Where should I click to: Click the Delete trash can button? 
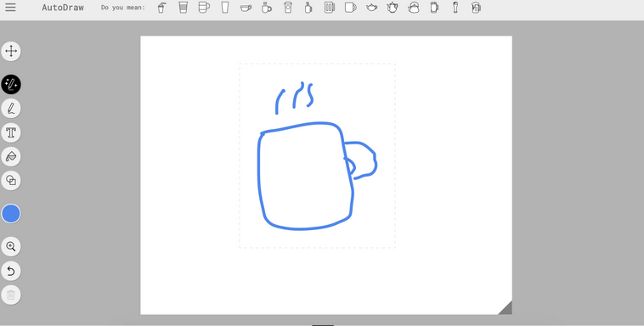pyautogui.click(x=11, y=295)
